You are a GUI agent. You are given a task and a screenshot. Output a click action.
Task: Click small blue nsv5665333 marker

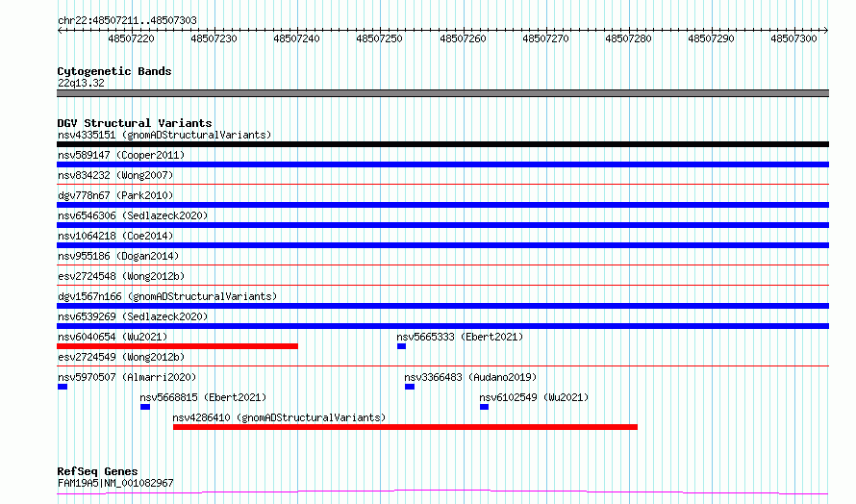(x=401, y=346)
